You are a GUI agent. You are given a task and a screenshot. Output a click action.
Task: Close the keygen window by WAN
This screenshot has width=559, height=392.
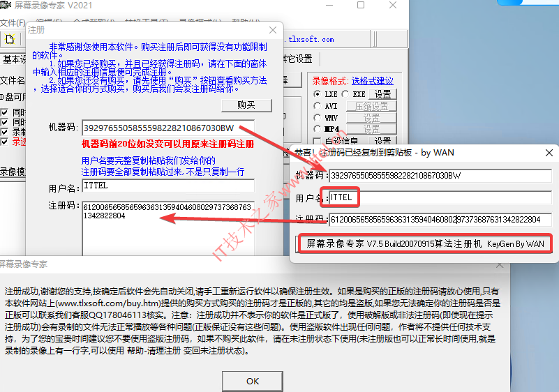point(549,153)
